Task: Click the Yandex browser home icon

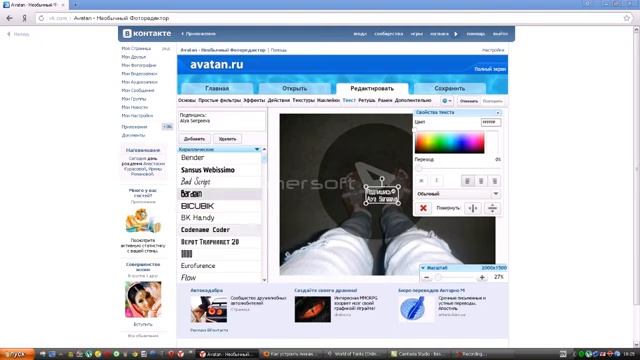Action: 25,18
